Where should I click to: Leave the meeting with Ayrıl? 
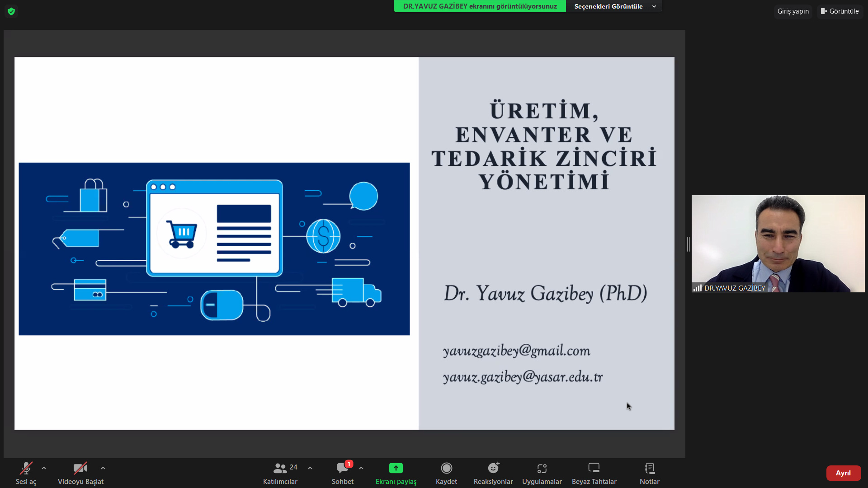tap(843, 473)
